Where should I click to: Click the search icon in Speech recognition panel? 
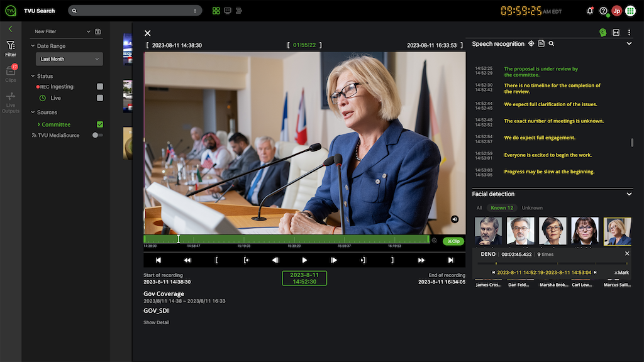[552, 44]
